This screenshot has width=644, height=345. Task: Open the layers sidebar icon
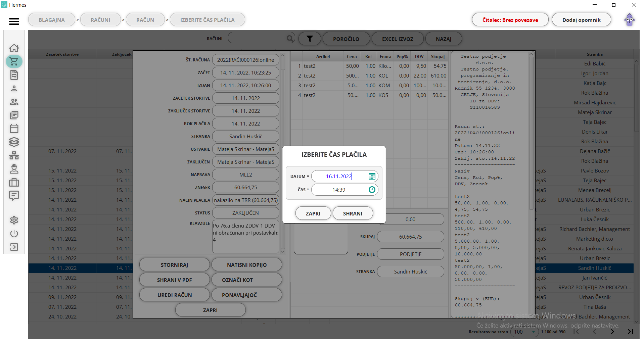tap(14, 142)
